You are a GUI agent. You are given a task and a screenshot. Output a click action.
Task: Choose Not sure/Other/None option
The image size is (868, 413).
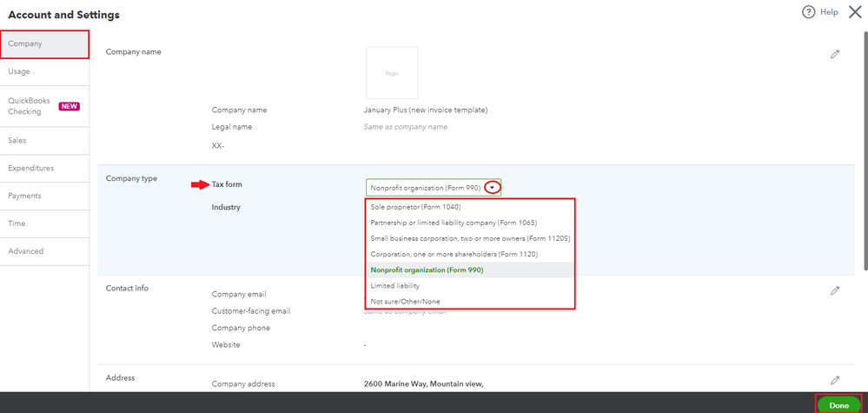470,301
